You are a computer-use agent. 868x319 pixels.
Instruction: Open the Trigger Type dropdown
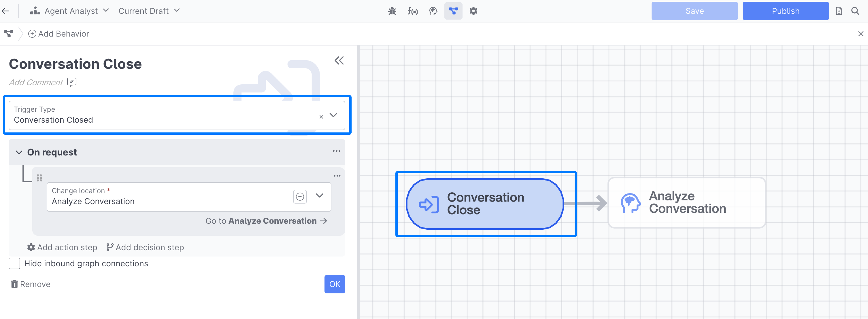tap(333, 115)
